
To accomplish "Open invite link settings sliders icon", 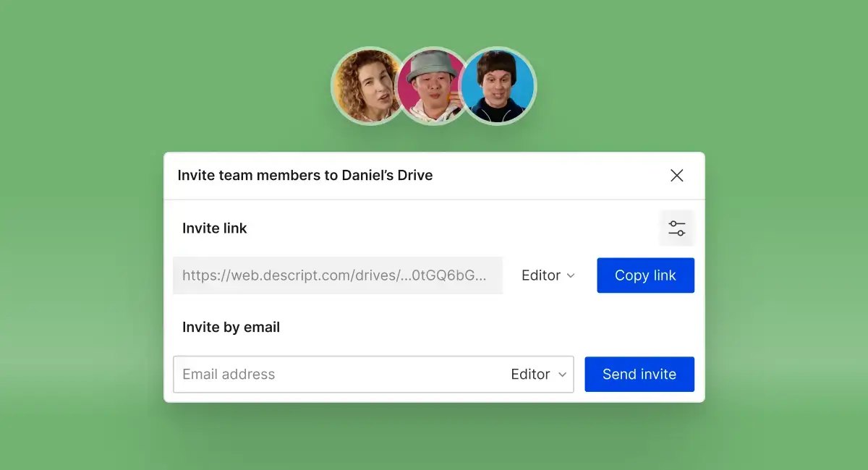I will point(677,228).
